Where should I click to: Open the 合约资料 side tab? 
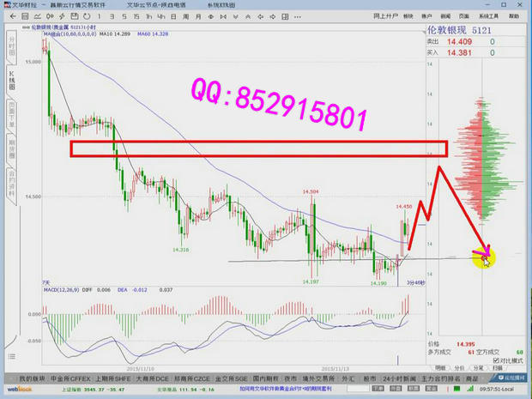[x=12, y=178]
